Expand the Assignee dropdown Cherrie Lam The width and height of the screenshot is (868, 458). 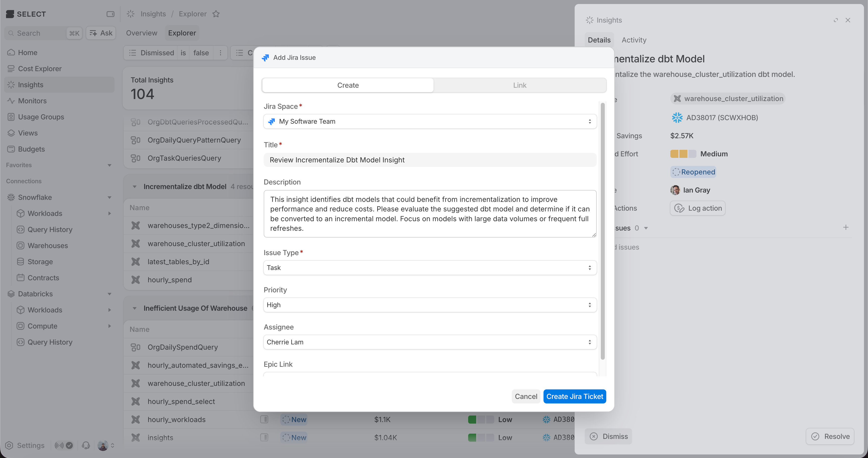click(430, 342)
